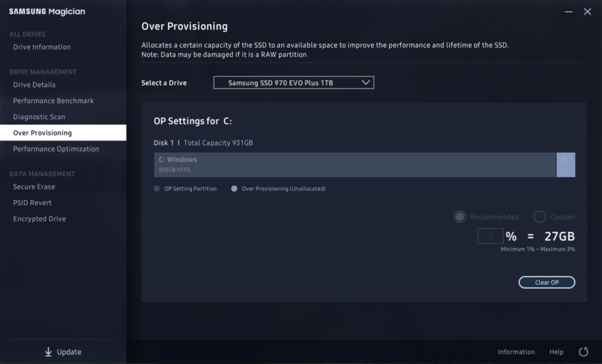The image size is (602, 364).
Task: Click the OP percentage input field
Action: tap(490, 236)
